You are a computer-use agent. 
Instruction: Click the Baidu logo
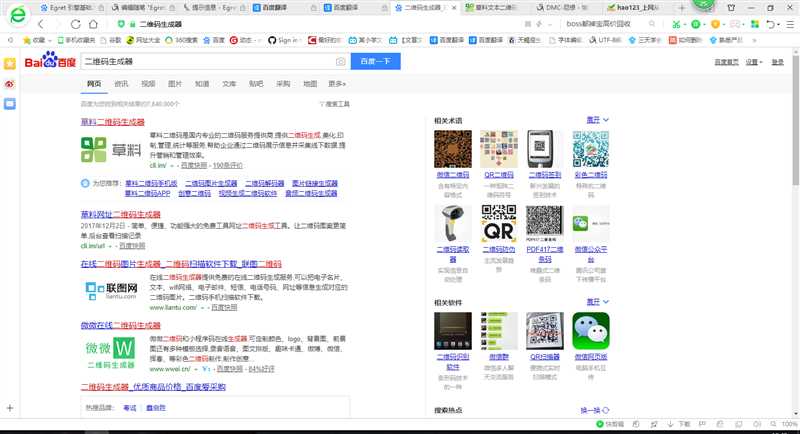[x=50, y=60]
